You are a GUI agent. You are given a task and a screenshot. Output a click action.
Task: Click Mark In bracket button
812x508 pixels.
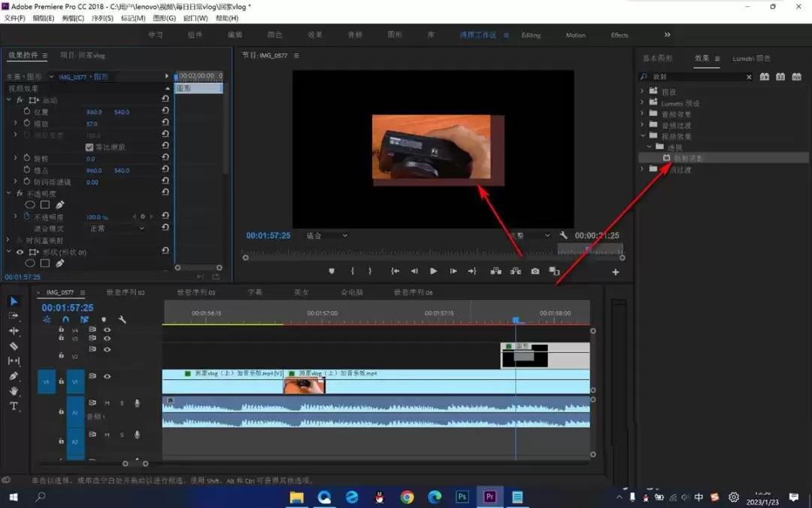click(352, 271)
